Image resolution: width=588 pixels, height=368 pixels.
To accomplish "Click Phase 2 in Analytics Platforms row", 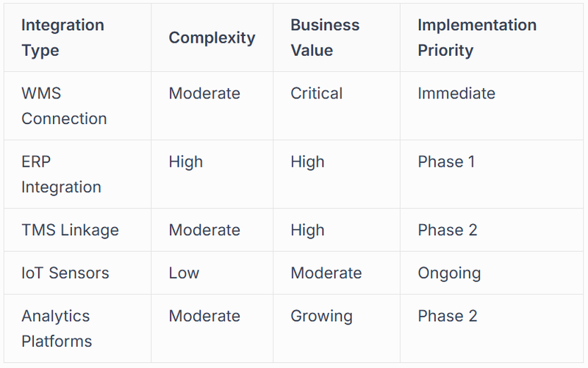I will tap(447, 316).
